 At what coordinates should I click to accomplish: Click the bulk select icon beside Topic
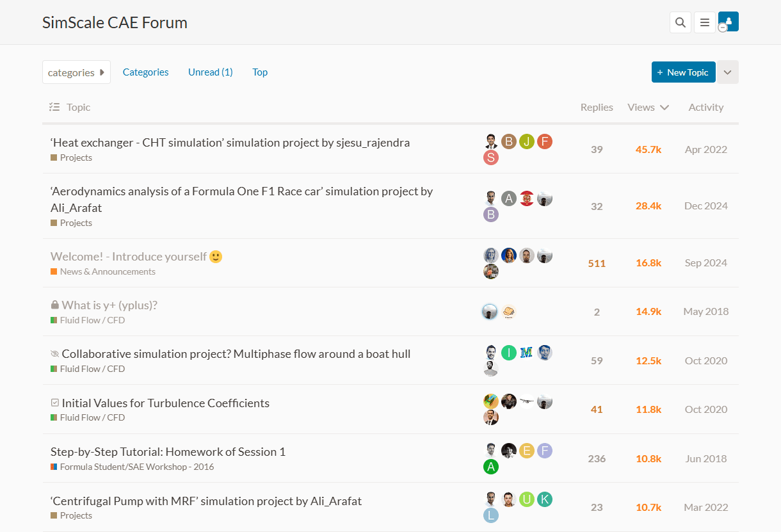(x=54, y=107)
